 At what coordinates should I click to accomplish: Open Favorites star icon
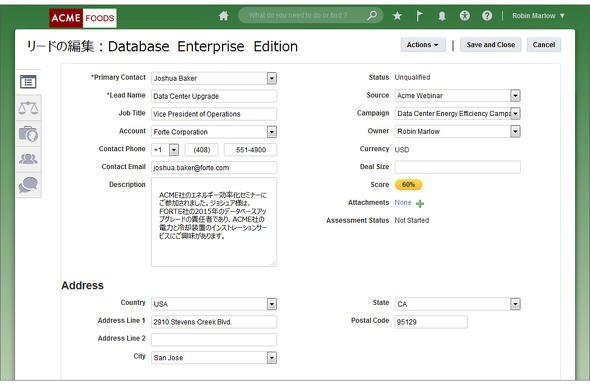point(397,16)
